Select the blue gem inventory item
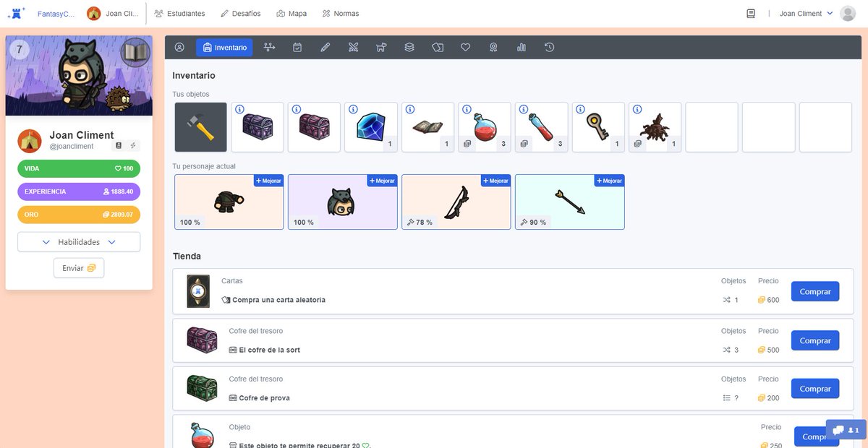The height and width of the screenshot is (448, 868). coord(371,127)
